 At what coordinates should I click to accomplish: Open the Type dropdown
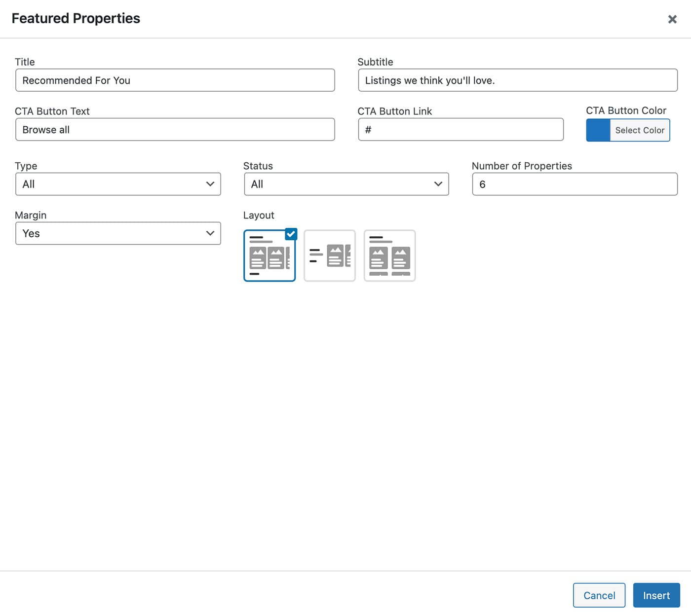(118, 184)
